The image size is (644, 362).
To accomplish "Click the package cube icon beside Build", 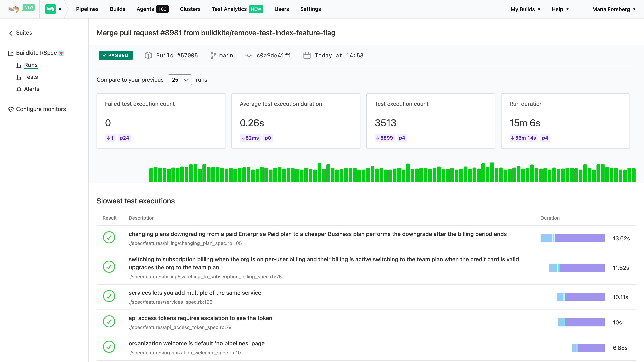I will (148, 55).
